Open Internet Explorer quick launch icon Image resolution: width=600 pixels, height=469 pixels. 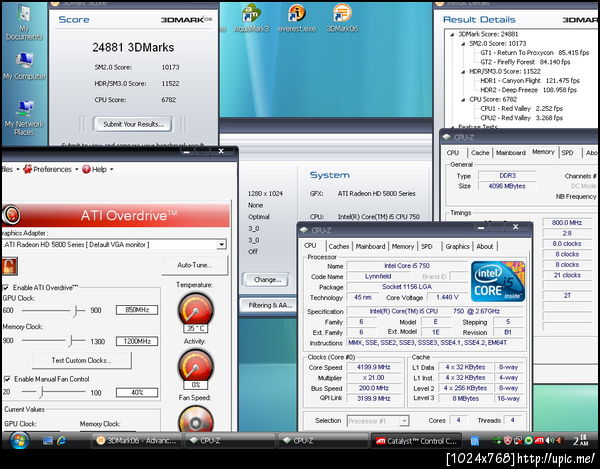coord(61,441)
